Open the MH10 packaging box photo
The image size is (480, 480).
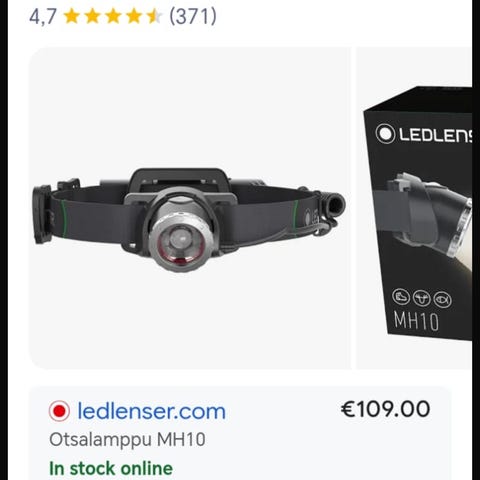coord(414,208)
